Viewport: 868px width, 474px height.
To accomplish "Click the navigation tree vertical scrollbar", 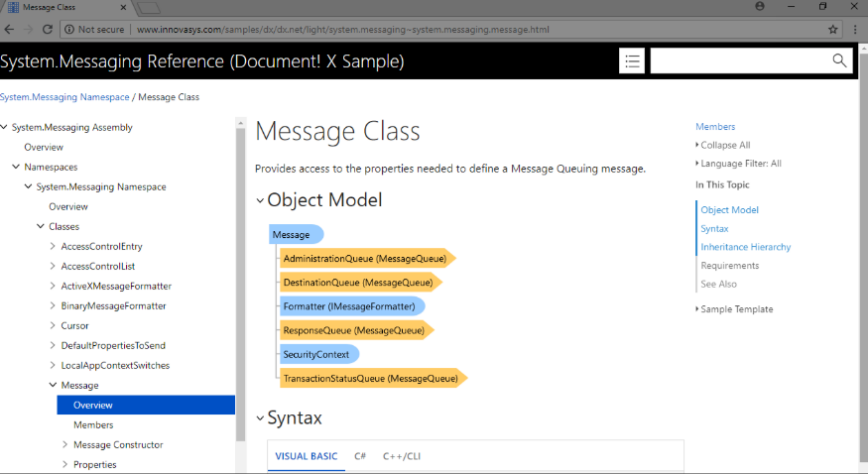I will (240, 285).
